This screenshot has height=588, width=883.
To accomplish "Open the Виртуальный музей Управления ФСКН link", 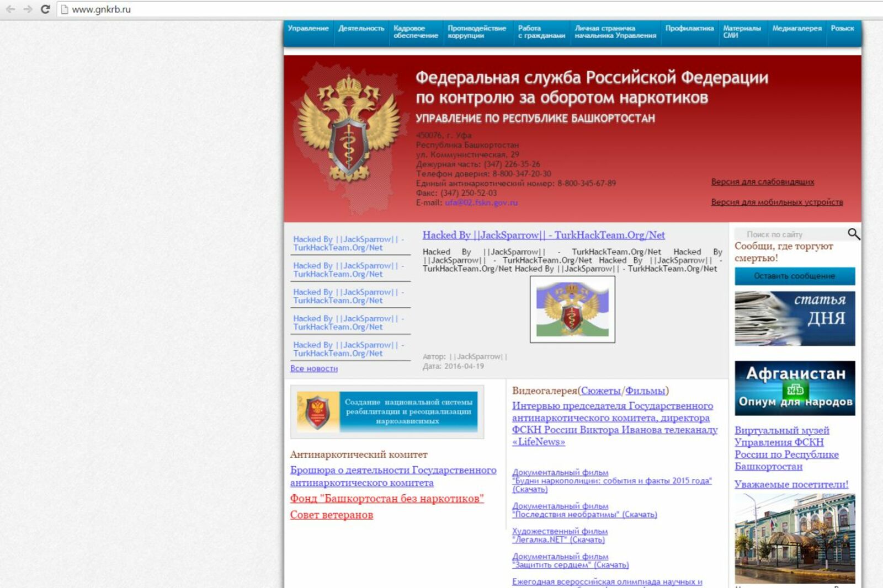I will [x=786, y=448].
